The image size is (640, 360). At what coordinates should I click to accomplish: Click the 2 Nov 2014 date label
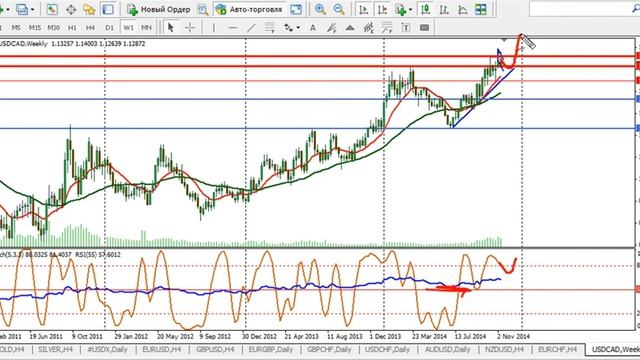[513, 337]
